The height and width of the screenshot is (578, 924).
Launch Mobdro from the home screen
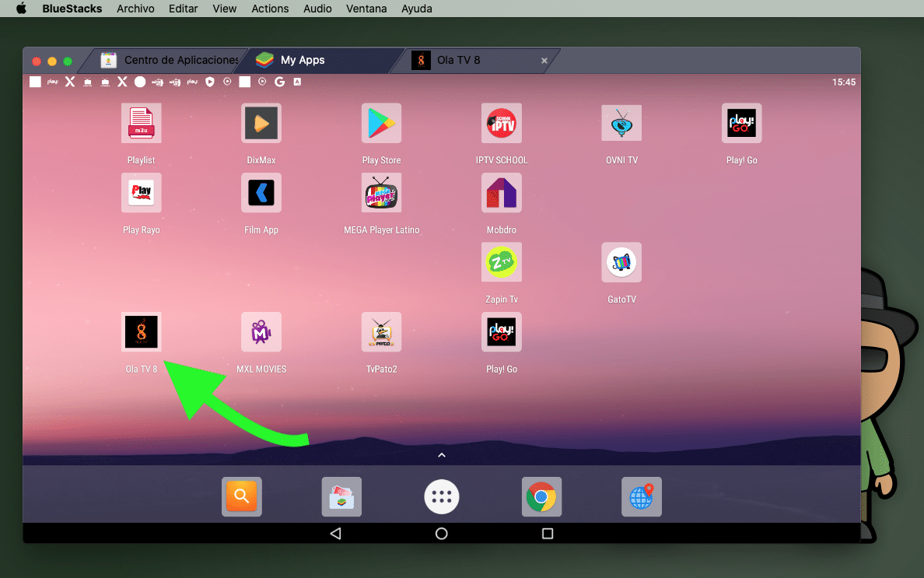[501, 193]
